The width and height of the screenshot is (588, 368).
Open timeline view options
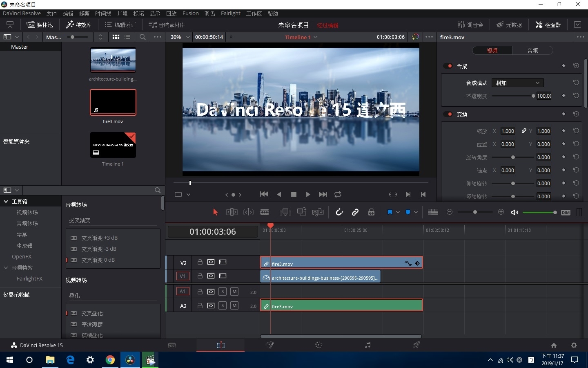tap(433, 212)
